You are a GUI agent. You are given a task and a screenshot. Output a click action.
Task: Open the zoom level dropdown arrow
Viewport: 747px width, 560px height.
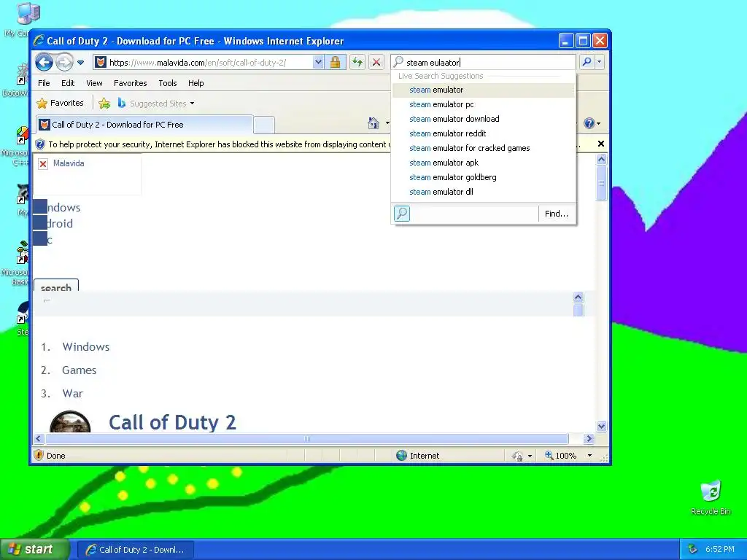click(x=589, y=456)
